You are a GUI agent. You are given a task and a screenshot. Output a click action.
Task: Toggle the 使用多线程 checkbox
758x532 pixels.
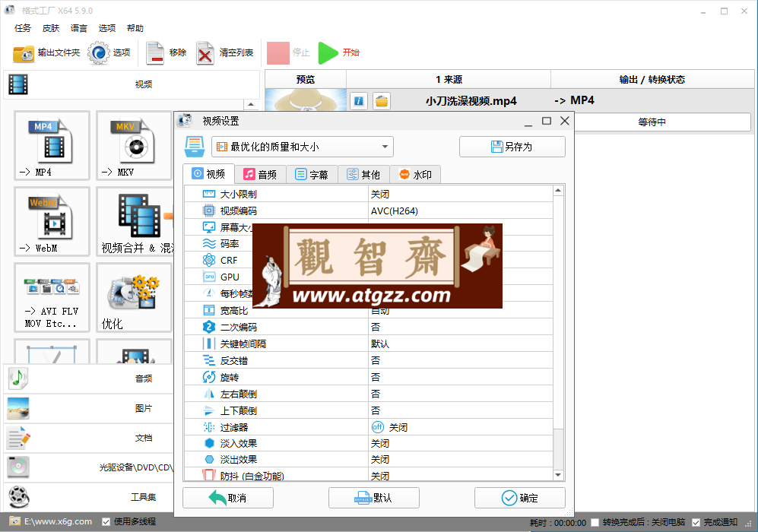106,522
